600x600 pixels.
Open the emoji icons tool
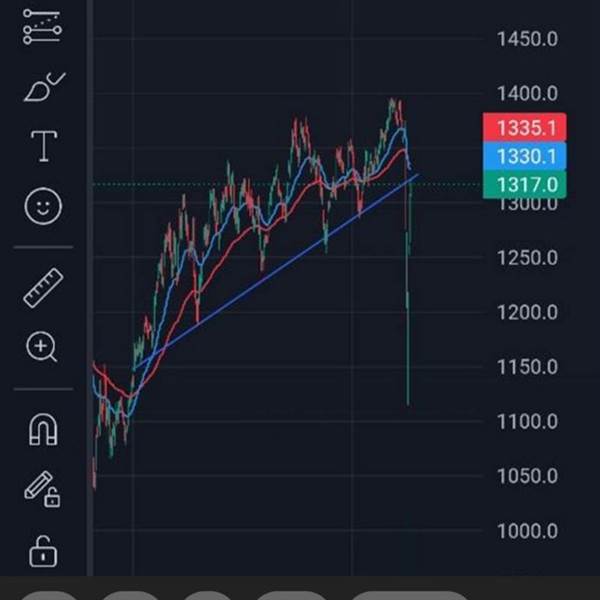pyautogui.click(x=43, y=206)
